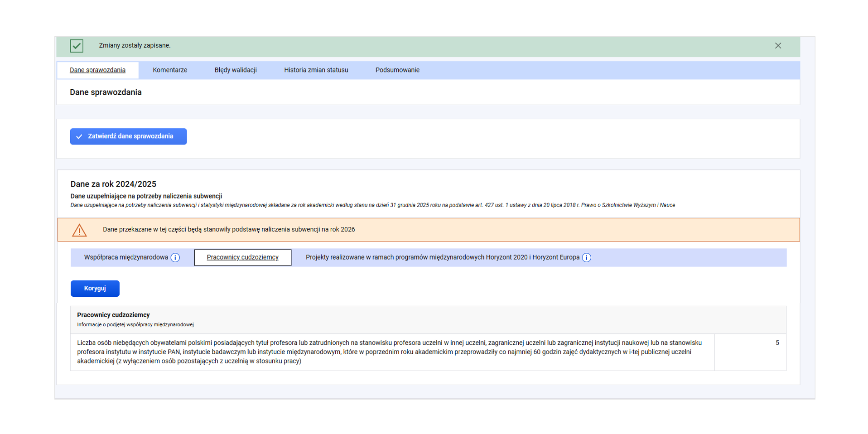
Task: Click the value cell showing 5
Action: (750, 352)
